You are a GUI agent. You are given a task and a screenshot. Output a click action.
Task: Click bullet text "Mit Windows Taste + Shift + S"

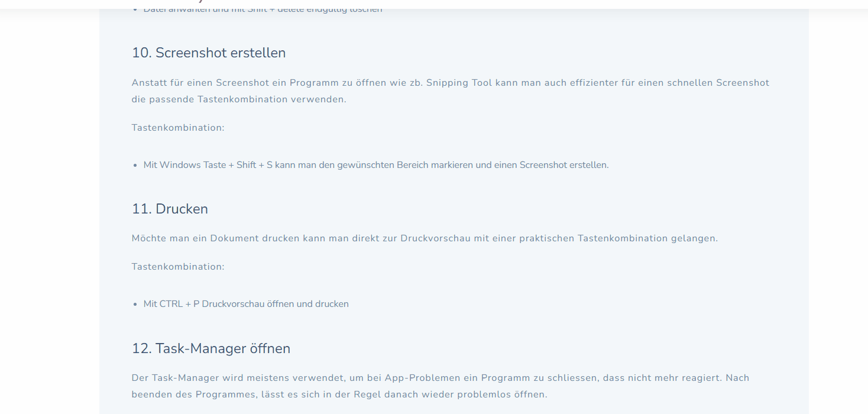tap(208, 165)
